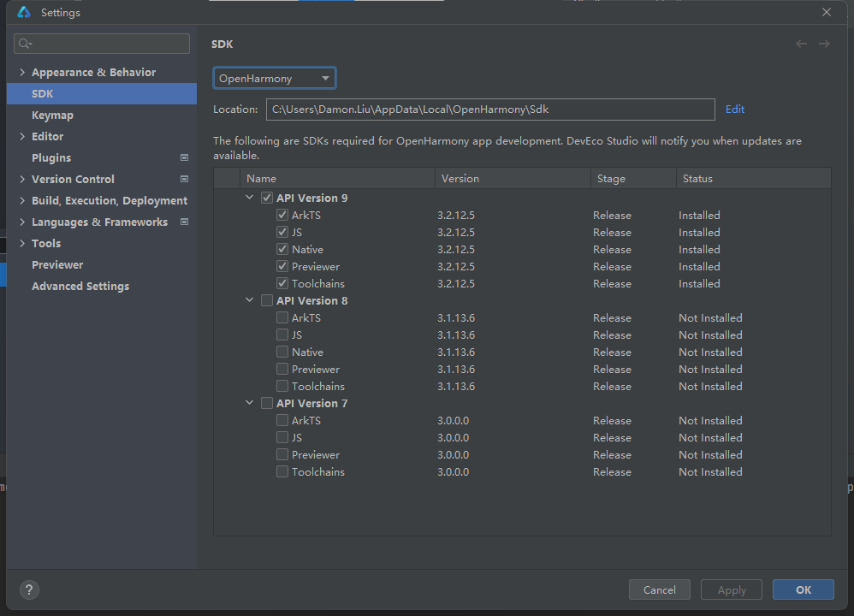Collapse the API Version 9 tree node
The width and height of the screenshot is (854, 616).
[250, 198]
